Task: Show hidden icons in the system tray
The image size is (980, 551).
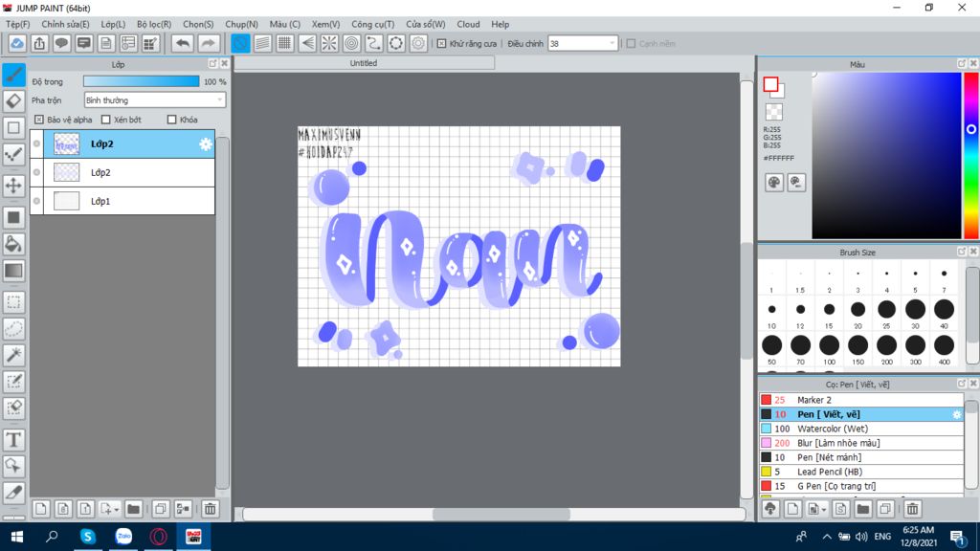Action: tap(826, 537)
